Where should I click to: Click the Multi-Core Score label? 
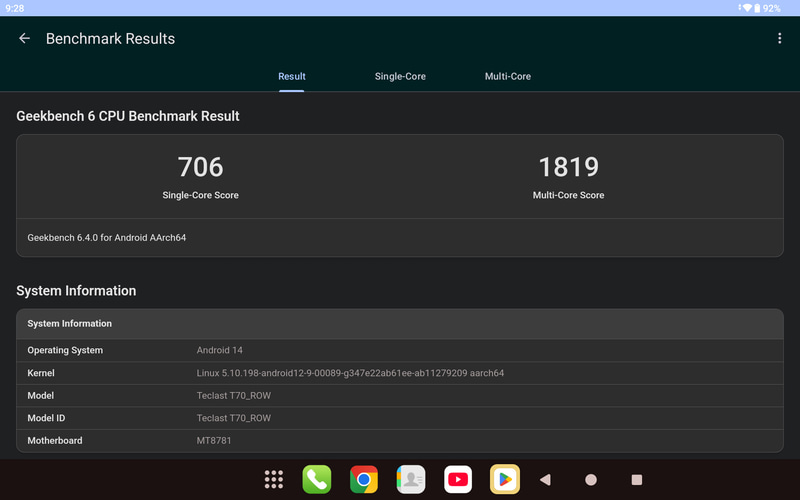[x=568, y=195]
